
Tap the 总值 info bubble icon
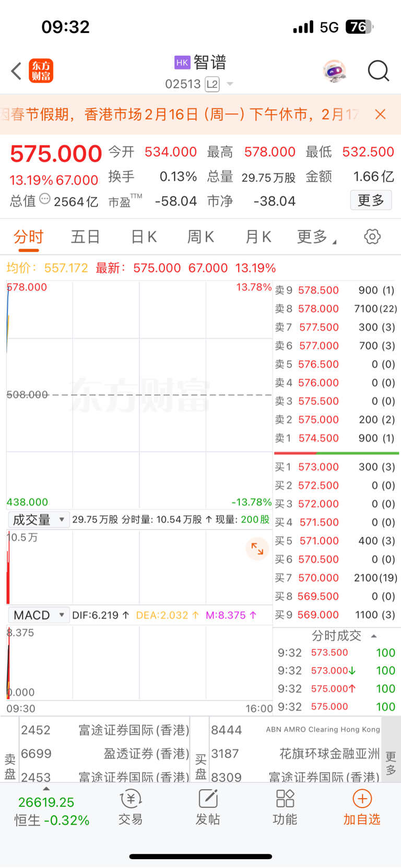45,199
